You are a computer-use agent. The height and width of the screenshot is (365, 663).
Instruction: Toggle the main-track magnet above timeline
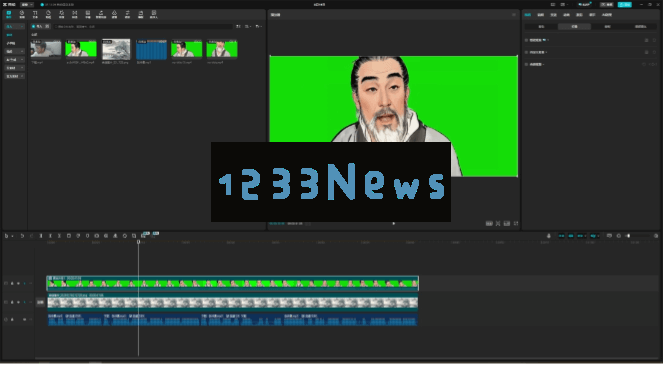(x=562, y=236)
